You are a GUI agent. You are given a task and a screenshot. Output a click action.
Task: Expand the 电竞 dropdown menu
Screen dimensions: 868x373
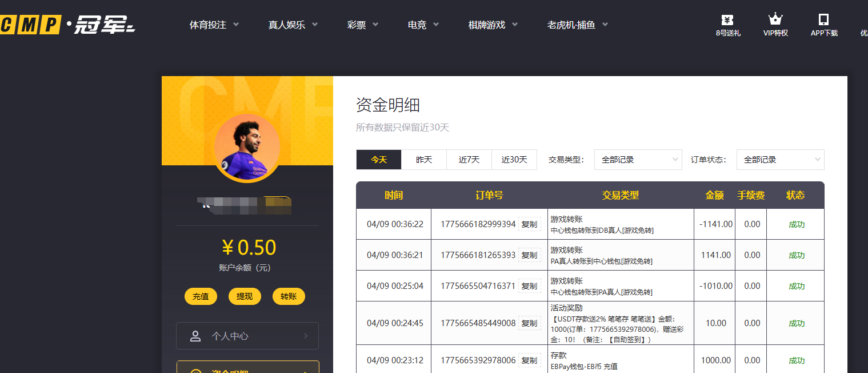click(x=423, y=25)
